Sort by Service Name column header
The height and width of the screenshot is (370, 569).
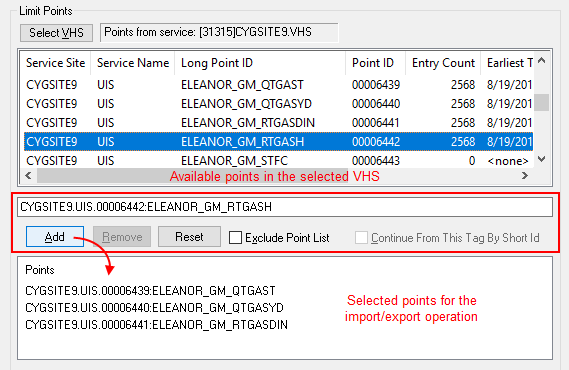pos(133,63)
